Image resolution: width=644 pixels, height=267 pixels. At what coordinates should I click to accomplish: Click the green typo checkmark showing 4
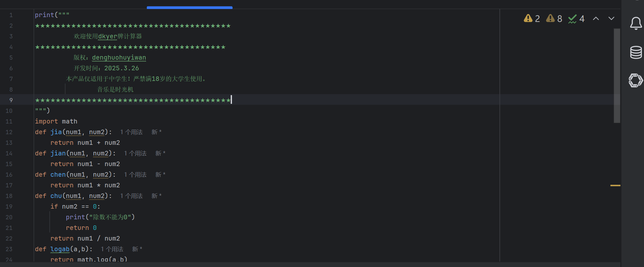(x=576, y=19)
